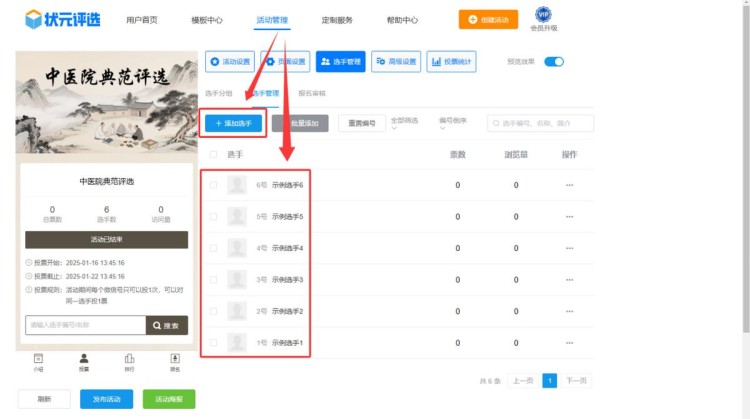Toggle the 预览效果 preview switch
The width and height of the screenshot is (750, 419).
(553, 62)
